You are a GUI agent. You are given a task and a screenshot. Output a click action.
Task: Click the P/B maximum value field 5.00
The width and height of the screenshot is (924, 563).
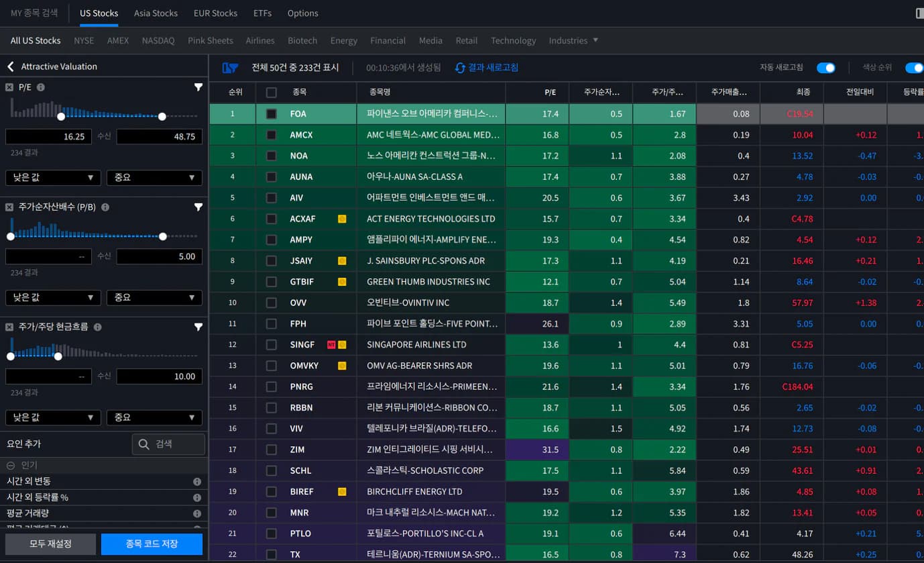(160, 256)
